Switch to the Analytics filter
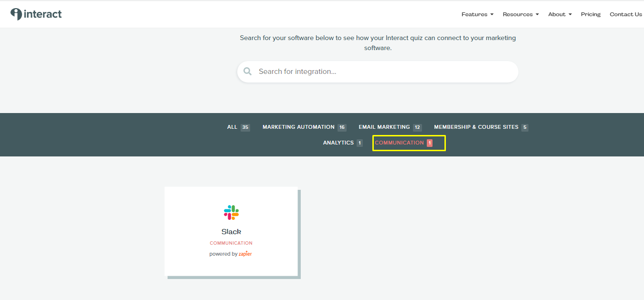 pos(343,143)
